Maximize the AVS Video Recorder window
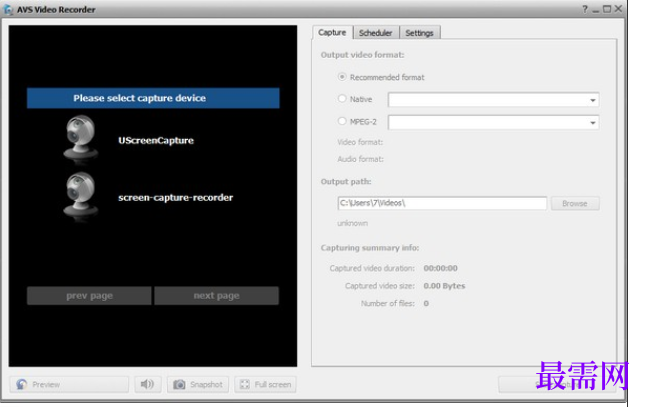Screen dimensions: 648x407 coord(607,9)
